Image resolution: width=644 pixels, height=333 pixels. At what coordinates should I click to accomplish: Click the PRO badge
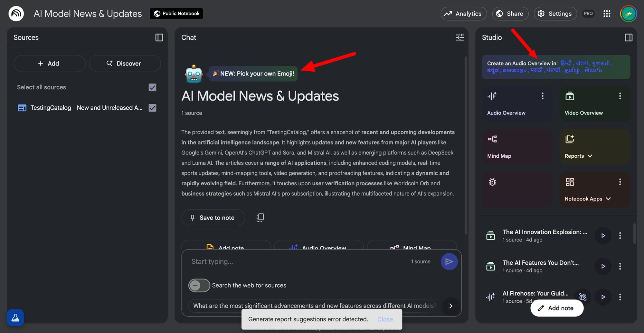(x=588, y=14)
